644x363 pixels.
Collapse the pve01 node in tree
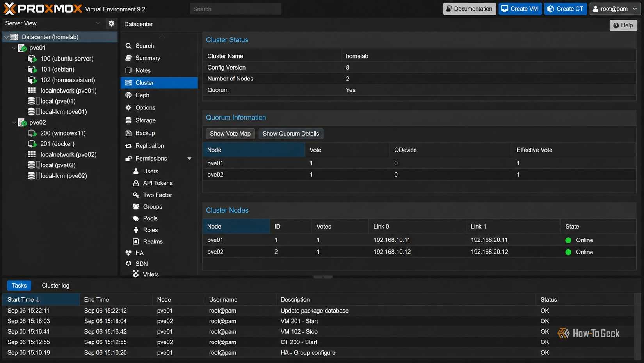14,48
